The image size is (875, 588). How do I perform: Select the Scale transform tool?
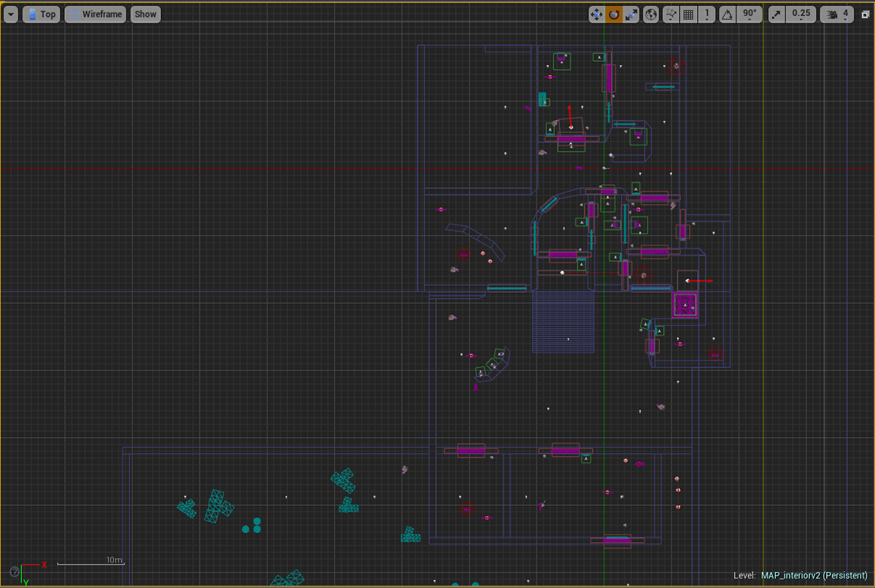(631, 14)
